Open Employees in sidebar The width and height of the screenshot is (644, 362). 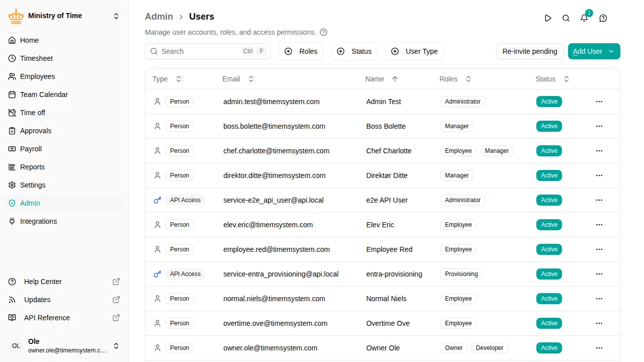[x=64, y=76]
